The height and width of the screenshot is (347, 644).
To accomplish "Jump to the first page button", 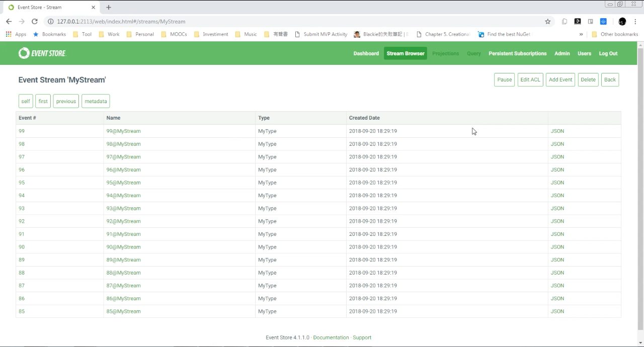I will pos(43,101).
